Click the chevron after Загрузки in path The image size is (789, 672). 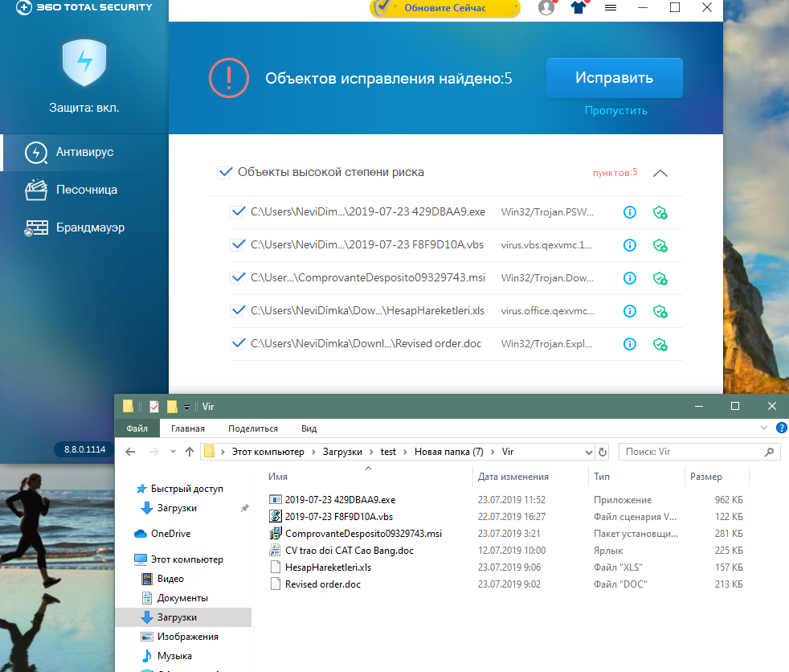click(371, 452)
